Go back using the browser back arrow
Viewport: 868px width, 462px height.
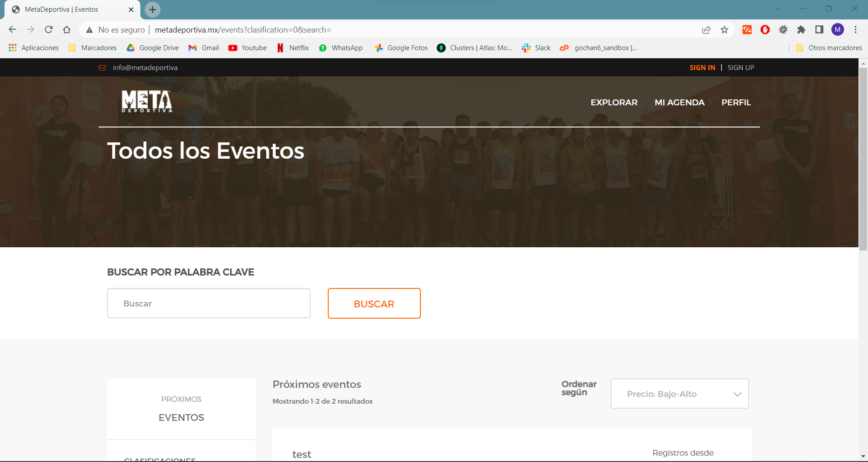tap(12, 30)
